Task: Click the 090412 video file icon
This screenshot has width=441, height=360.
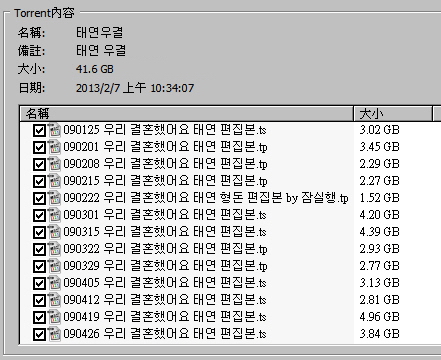Action: click(x=54, y=300)
